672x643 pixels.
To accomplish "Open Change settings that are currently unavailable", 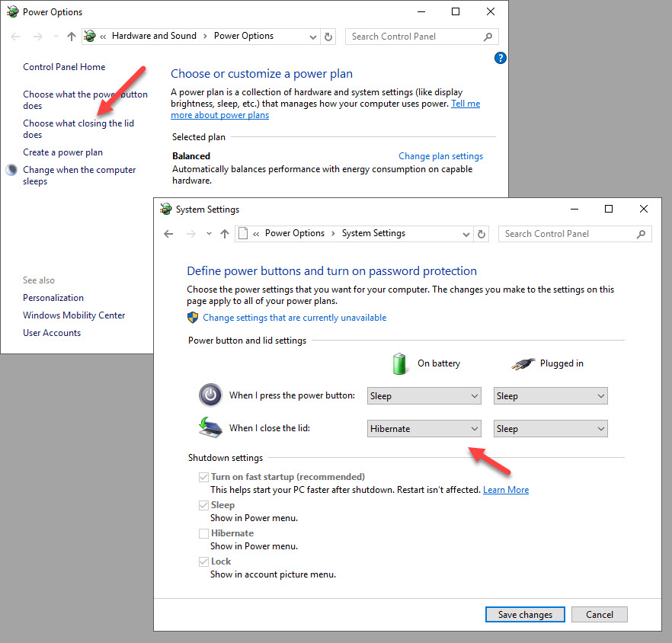I will click(x=294, y=318).
